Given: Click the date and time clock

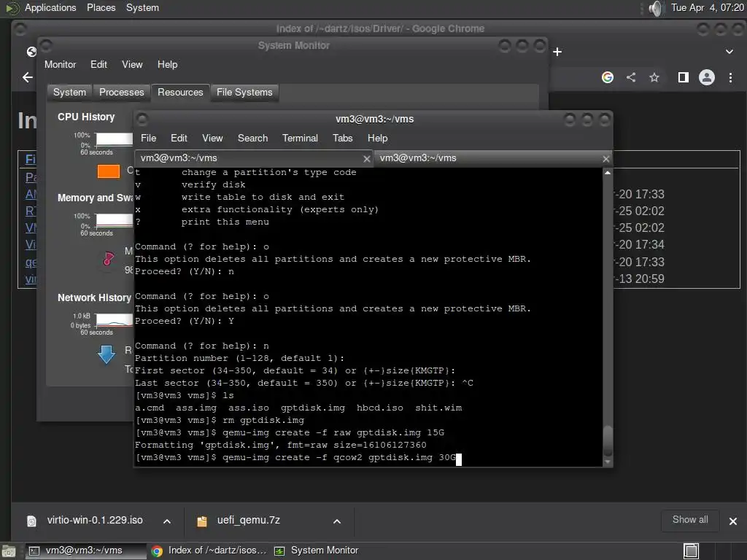Looking at the screenshot, I should click(707, 7).
